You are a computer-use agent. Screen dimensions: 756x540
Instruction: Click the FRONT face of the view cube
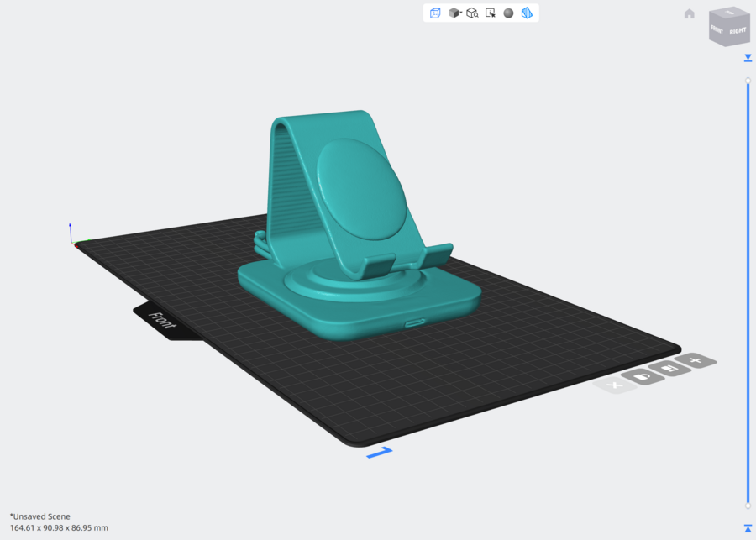pyautogui.click(x=717, y=30)
